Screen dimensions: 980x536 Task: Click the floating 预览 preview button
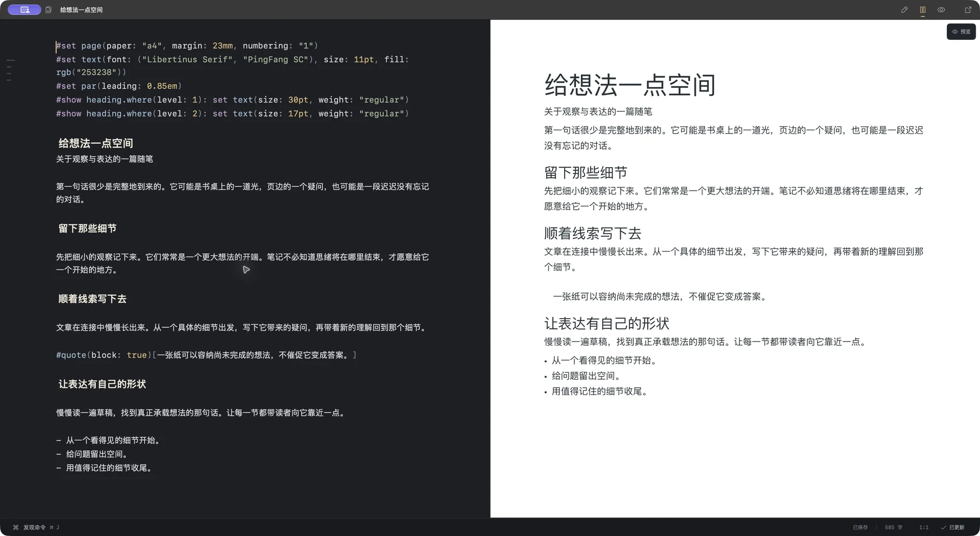[961, 32]
